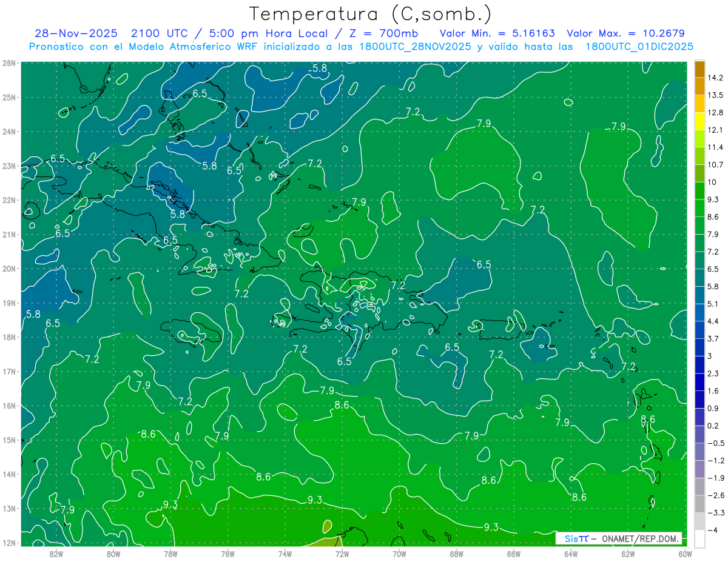
Task: Click the 66W longitude axis label
Action: [x=514, y=554]
